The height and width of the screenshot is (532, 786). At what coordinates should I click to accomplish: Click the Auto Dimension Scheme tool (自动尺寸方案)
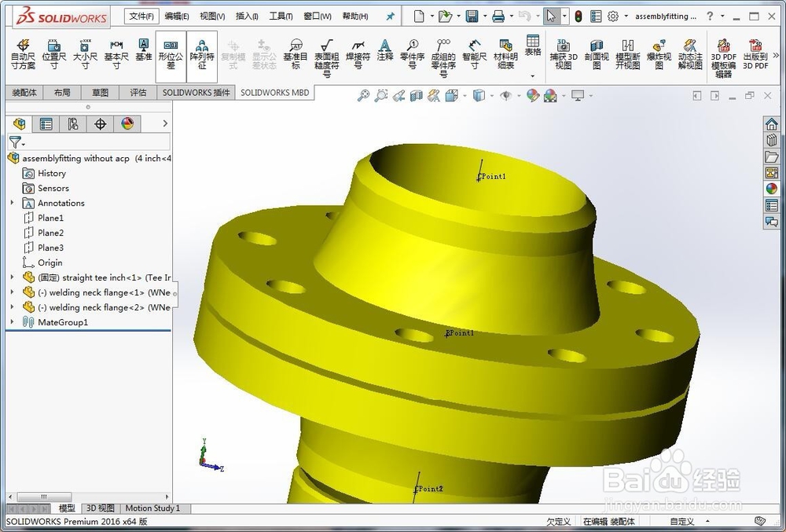[x=23, y=55]
